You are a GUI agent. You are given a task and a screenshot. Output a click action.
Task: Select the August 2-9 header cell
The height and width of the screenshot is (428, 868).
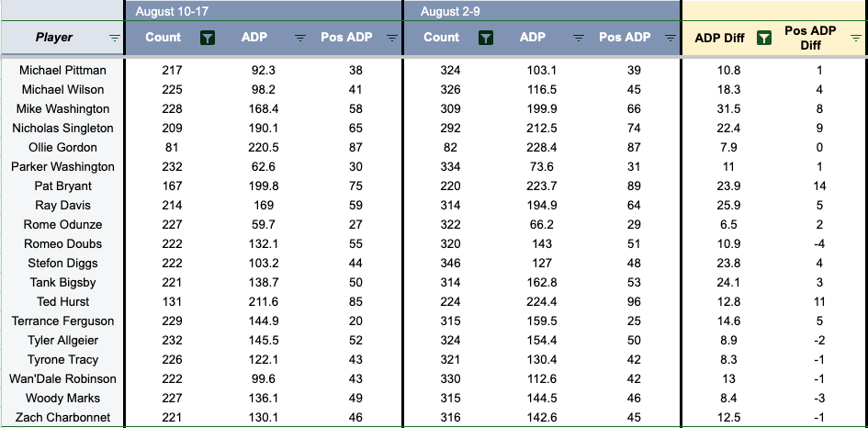pyautogui.click(x=542, y=10)
